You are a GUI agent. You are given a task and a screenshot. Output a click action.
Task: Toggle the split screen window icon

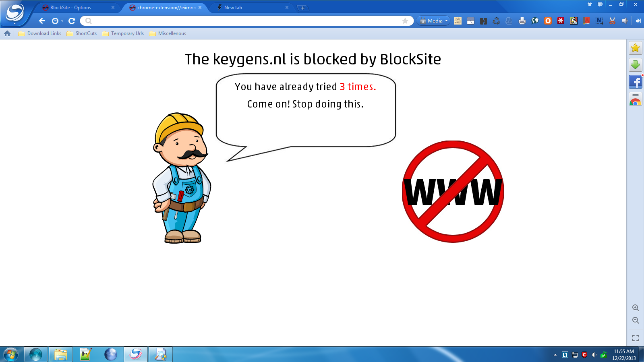[x=470, y=21]
